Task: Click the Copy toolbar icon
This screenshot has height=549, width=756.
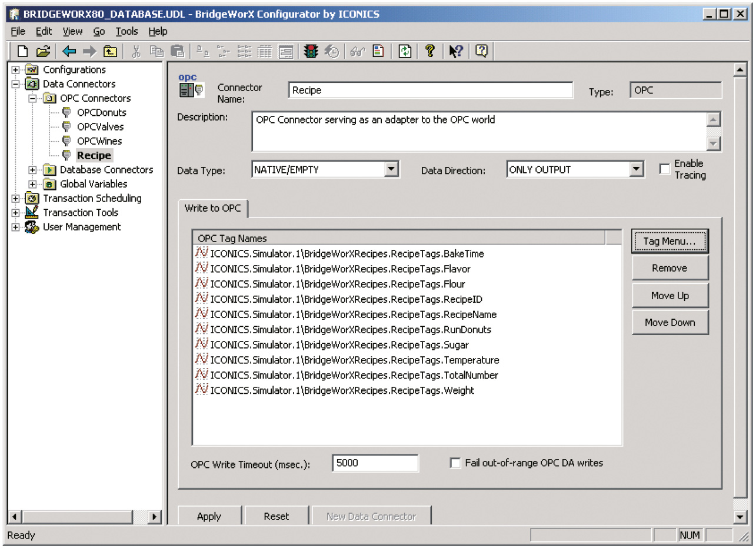Action: click(x=156, y=51)
